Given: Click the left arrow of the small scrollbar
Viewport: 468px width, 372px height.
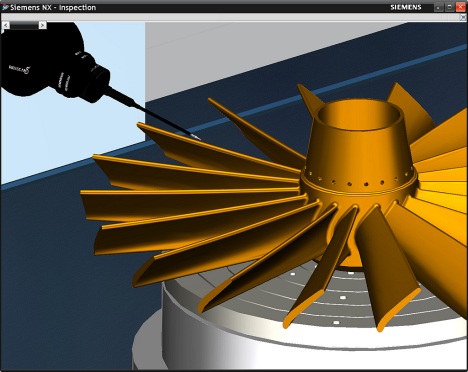Looking at the screenshot, I should pos(6,25).
